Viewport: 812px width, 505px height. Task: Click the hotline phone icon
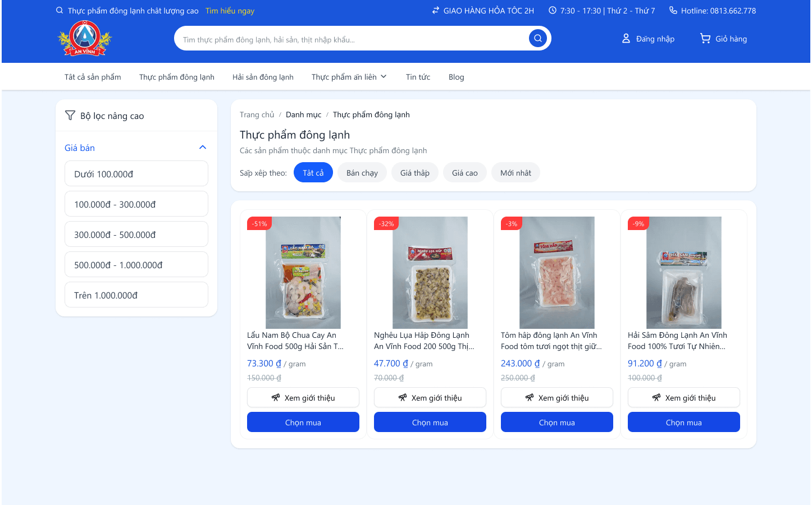click(x=673, y=10)
